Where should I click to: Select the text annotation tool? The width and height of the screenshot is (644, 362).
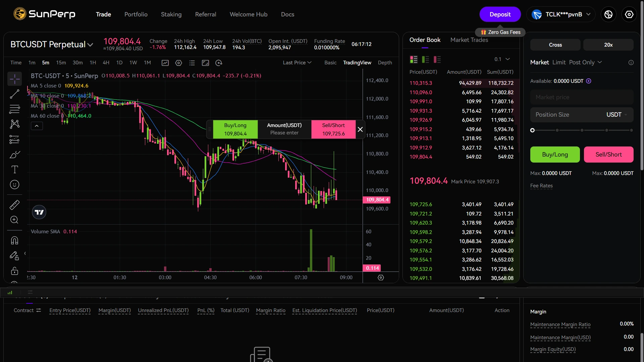point(14,170)
